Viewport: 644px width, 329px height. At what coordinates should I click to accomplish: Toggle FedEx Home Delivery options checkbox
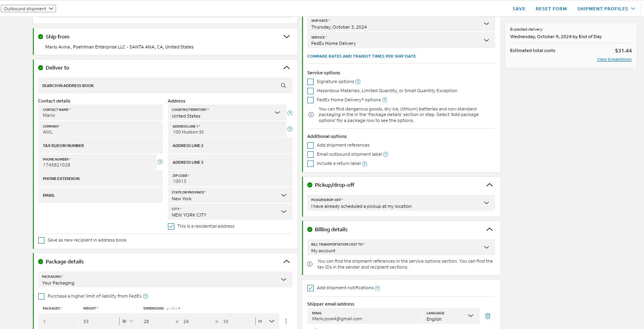click(310, 100)
